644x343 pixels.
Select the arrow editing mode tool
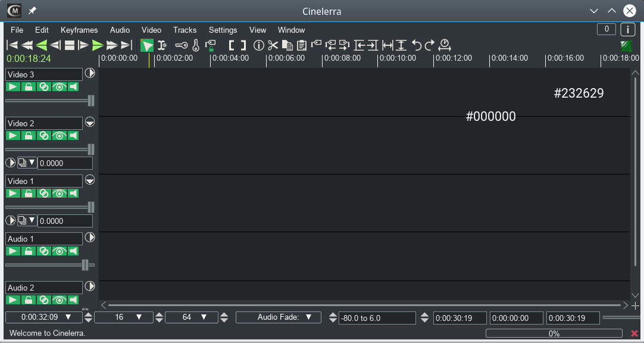pos(147,45)
